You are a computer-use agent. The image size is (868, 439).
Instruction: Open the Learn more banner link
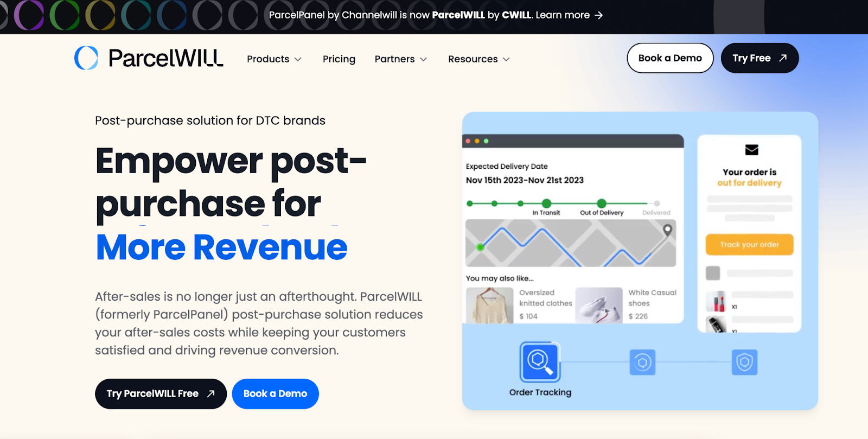(x=569, y=15)
